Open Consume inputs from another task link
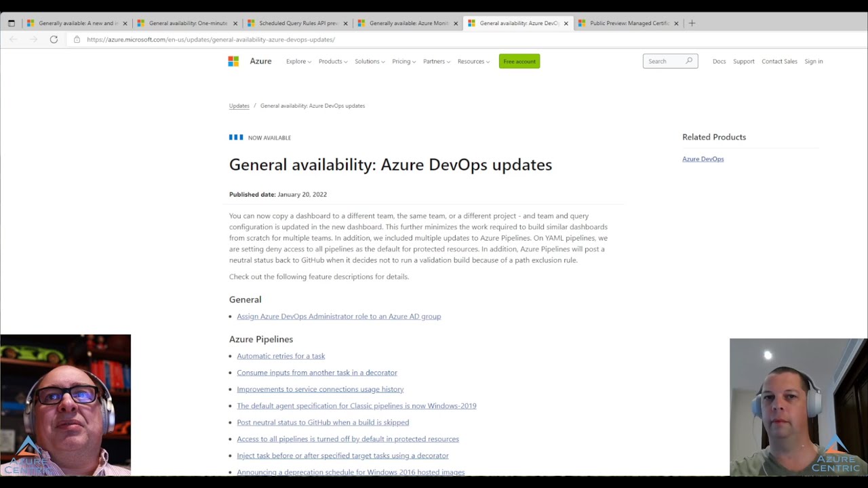Screen dimensions: 868x488 coord(317,373)
